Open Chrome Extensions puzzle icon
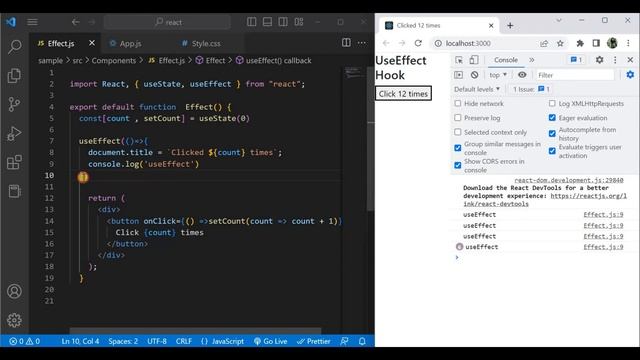Screen dimensions: 640x360 point(580,43)
